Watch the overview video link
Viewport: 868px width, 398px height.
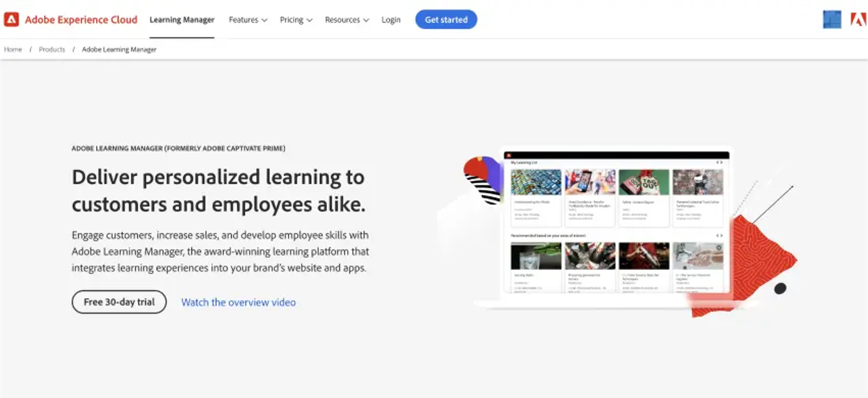pyautogui.click(x=238, y=302)
